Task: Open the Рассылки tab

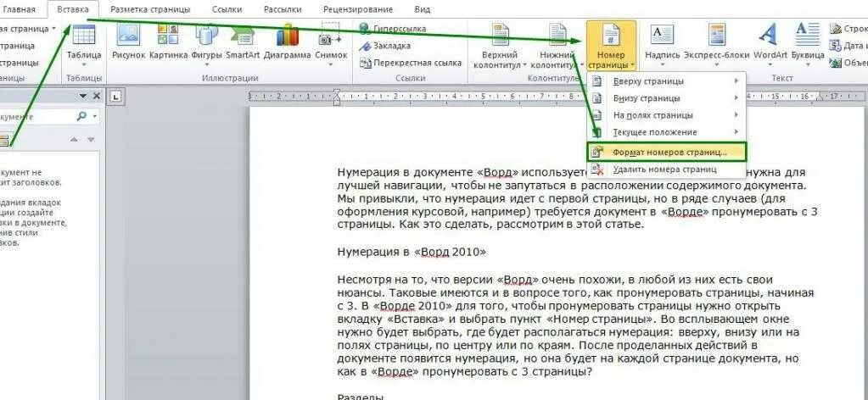Action: coord(283,9)
